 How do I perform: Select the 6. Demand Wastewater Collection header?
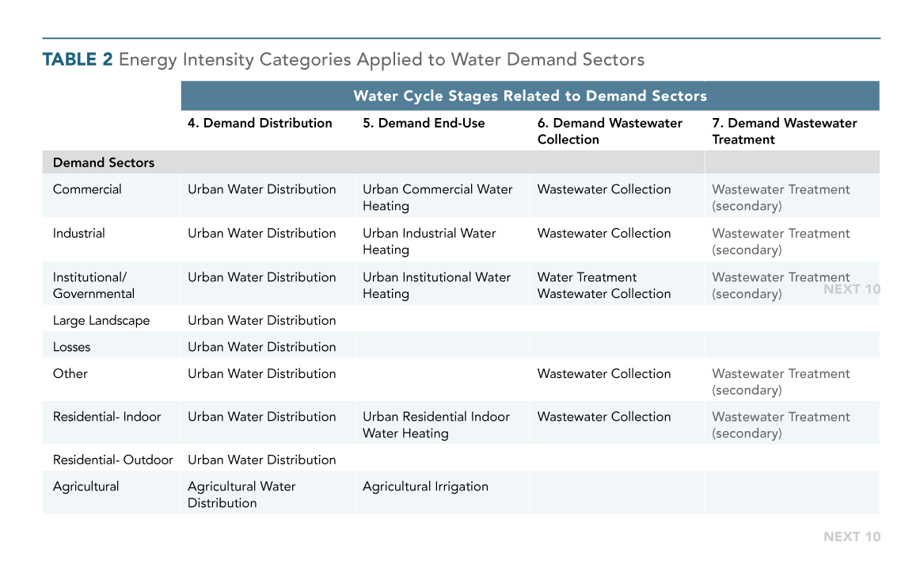[610, 132]
